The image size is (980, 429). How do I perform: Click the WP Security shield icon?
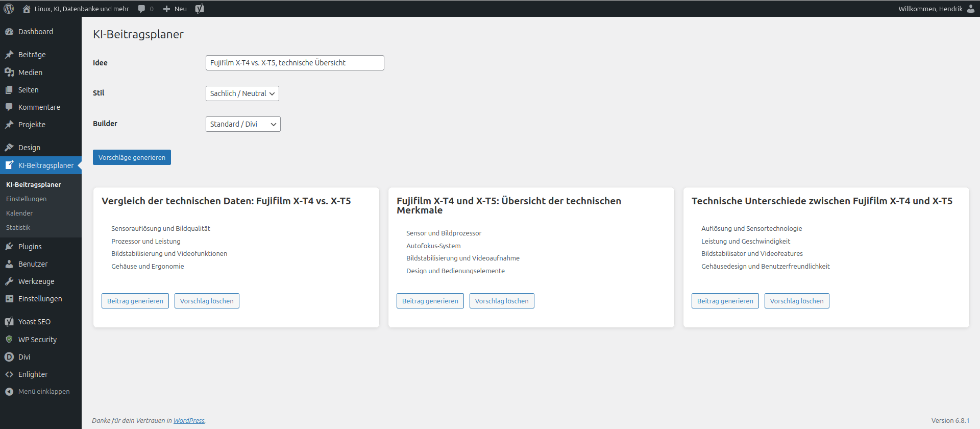tap(9, 340)
